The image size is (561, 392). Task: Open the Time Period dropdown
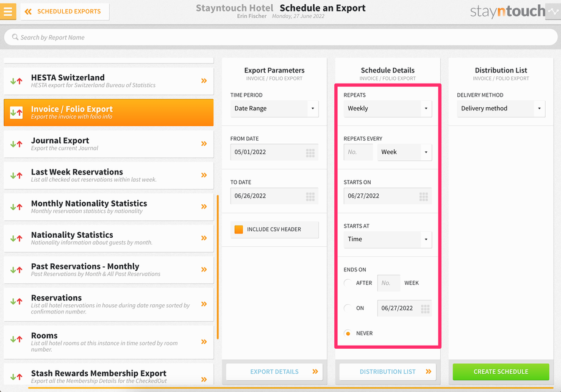click(274, 109)
